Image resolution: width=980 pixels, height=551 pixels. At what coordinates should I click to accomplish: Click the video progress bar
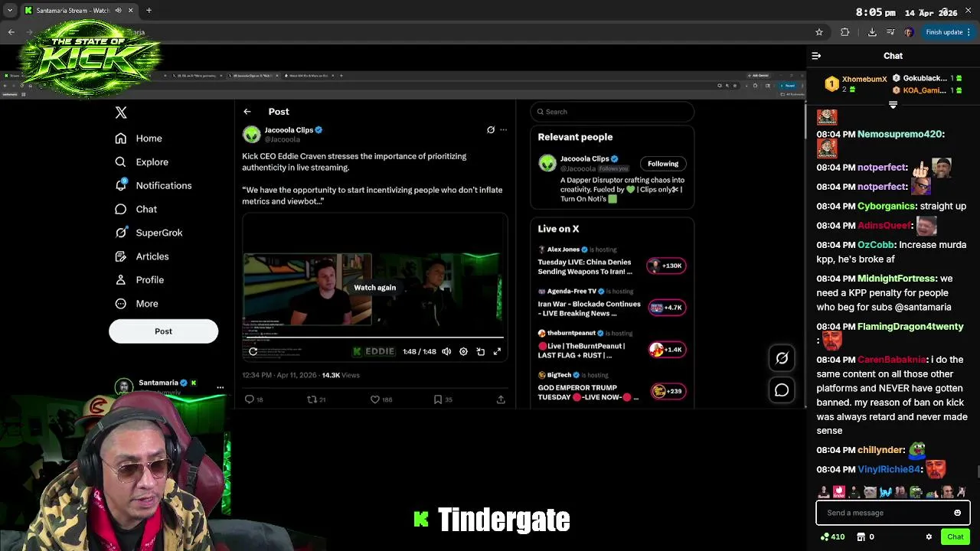[374, 337]
